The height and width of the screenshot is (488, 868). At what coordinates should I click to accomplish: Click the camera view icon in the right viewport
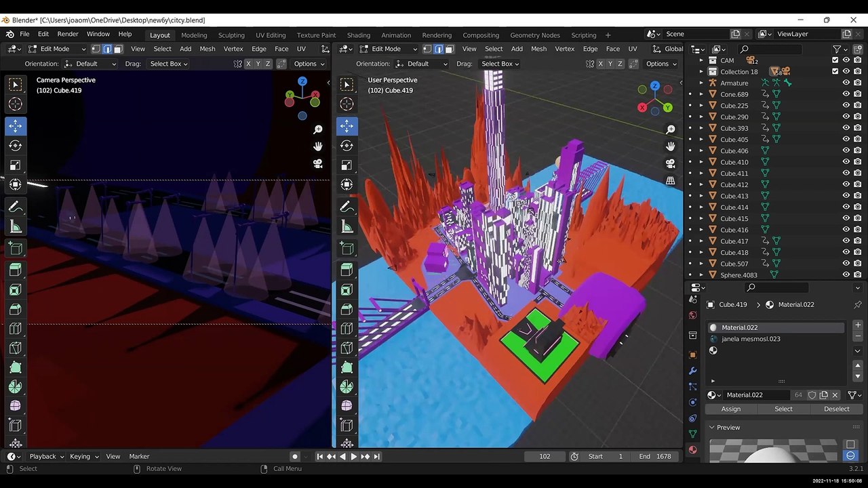[x=670, y=163]
